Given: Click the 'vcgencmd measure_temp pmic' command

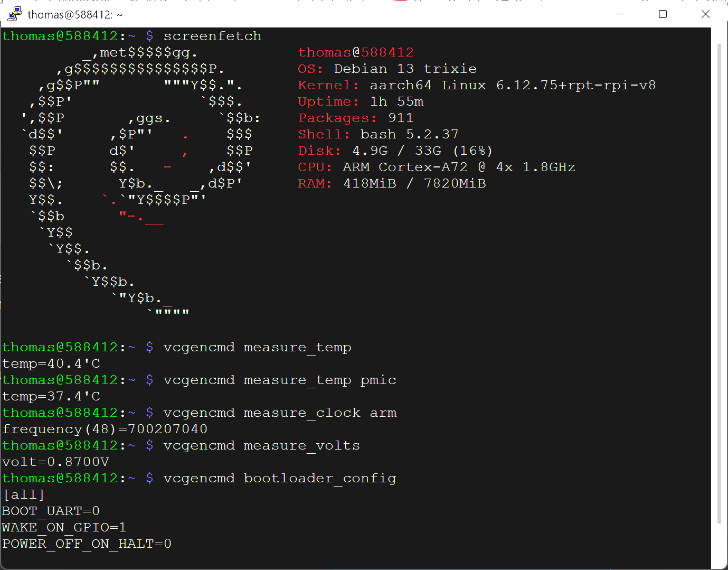Looking at the screenshot, I should (x=280, y=380).
